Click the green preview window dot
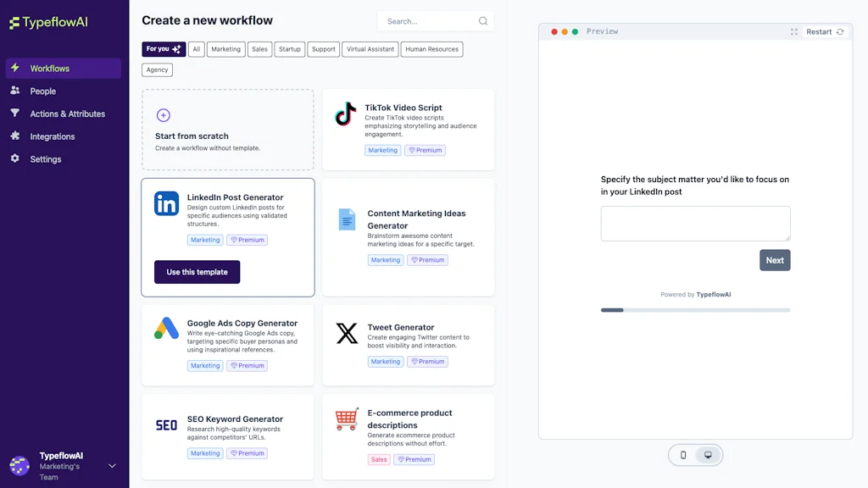The image size is (868, 488). (x=576, y=32)
